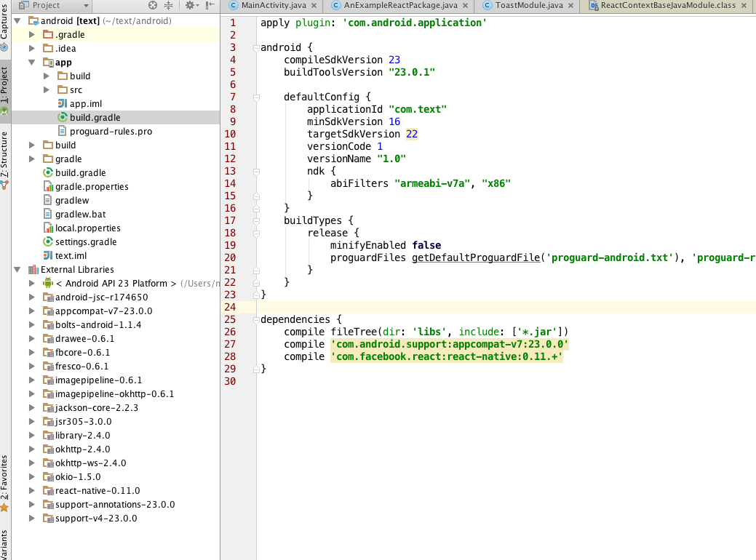Expand the Android API 23 Platform node
Image resolution: width=756 pixels, height=560 pixels.
32,284
